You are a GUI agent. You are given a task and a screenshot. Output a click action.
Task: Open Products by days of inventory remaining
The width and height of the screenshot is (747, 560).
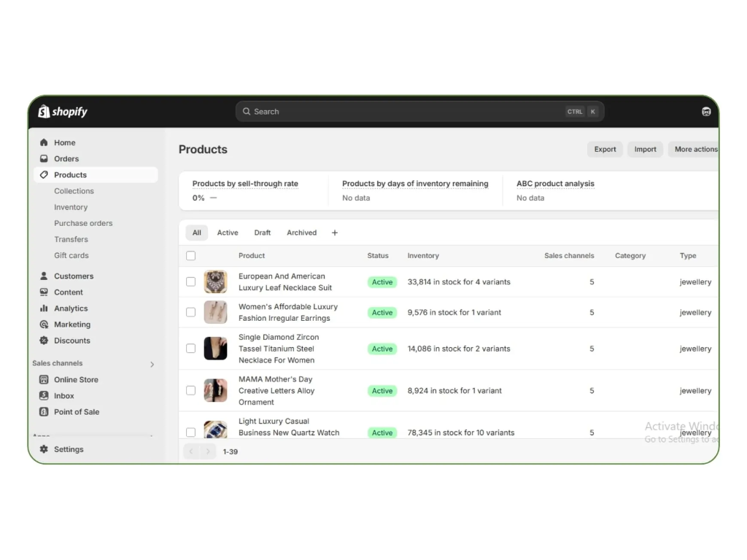pyautogui.click(x=415, y=183)
